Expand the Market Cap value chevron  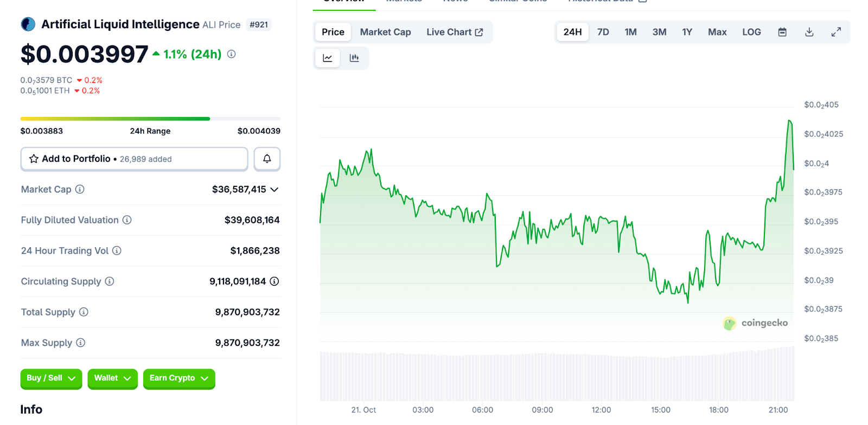275,190
